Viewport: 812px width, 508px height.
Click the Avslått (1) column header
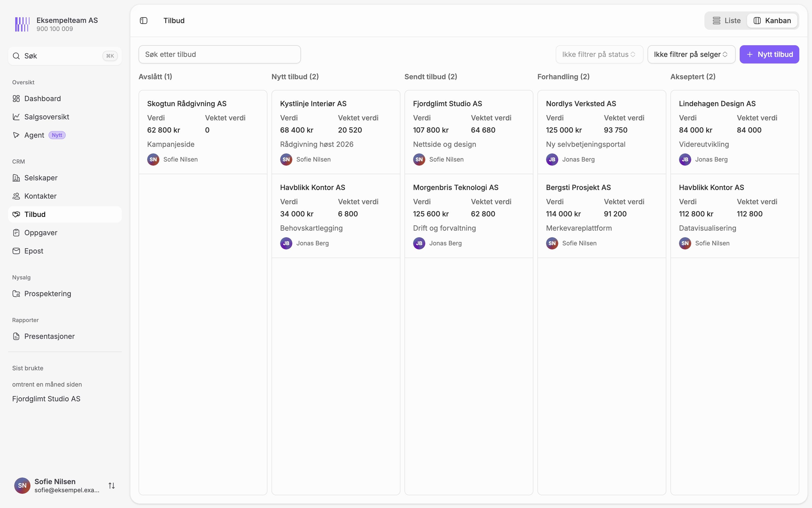(155, 77)
